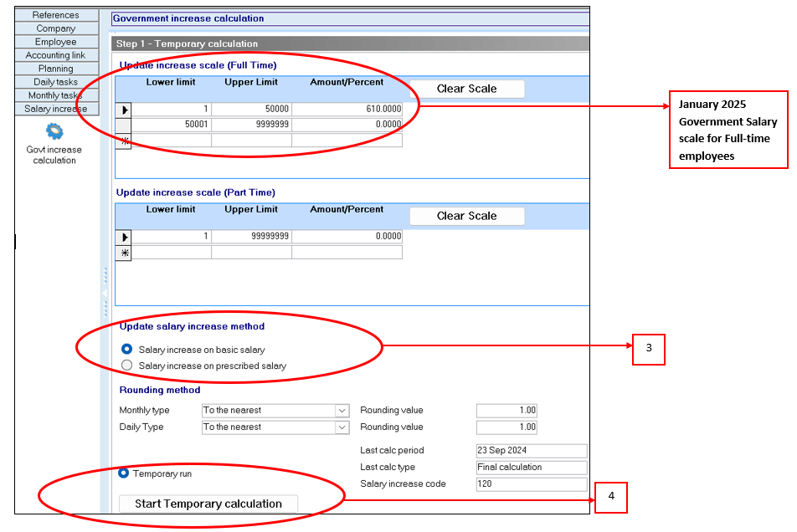Click Start Temporary calculation button
Viewport: 797px width, 532px height.
(207, 504)
